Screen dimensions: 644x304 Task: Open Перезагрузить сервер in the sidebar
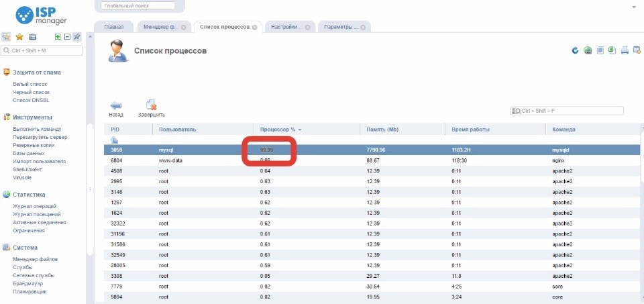(x=40, y=137)
